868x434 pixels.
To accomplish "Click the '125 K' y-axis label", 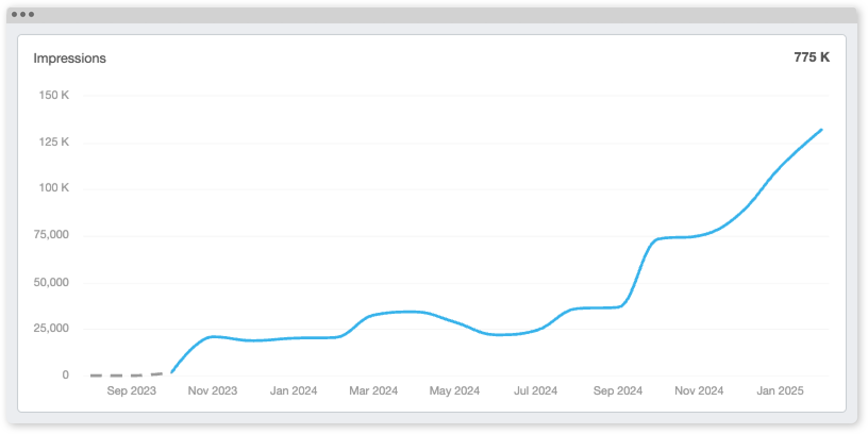I will pos(54,142).
